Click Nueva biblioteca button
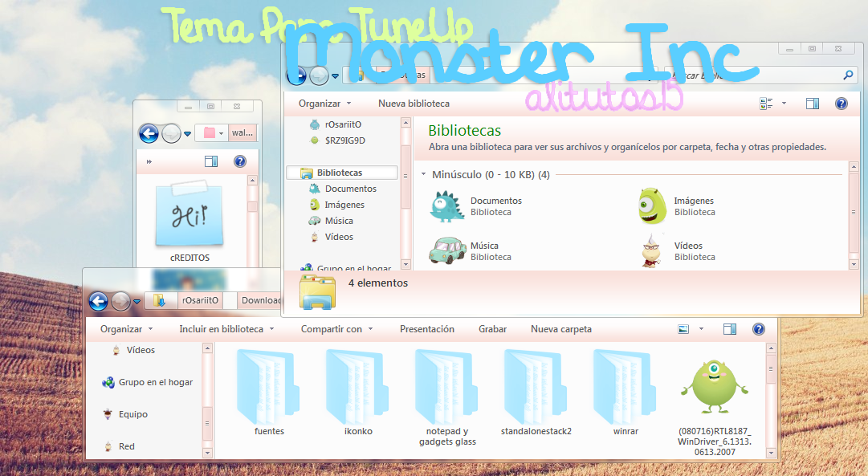 coord(414,104)
